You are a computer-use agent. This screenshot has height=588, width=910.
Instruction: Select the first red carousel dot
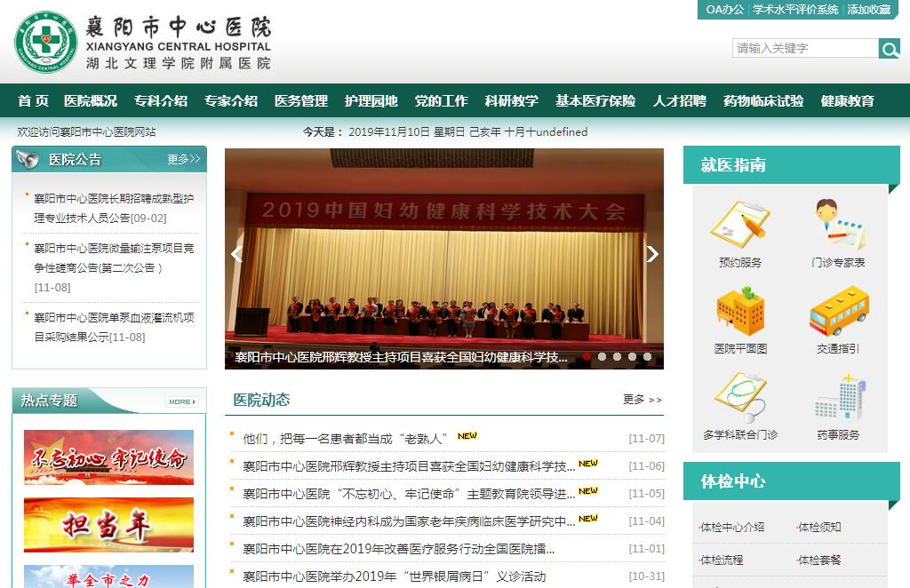587,357
